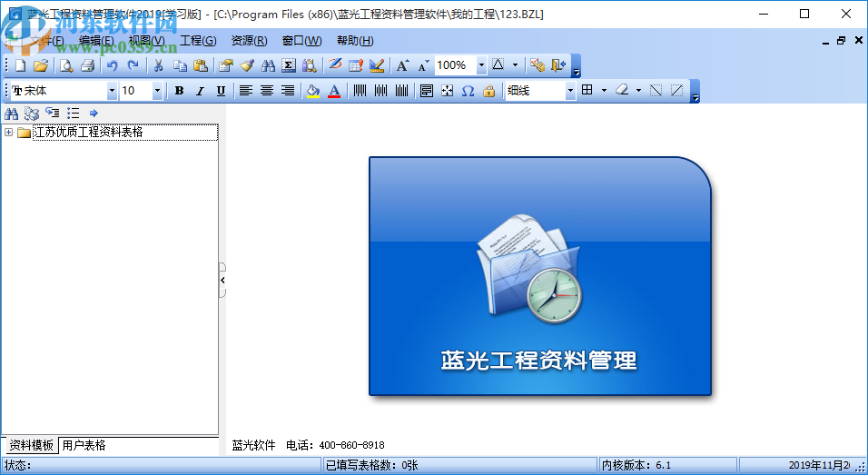Click the 已填写表格数: 0张 status text
Image resolution: width=868 pixels, height=475 pixels.
(372, 466)
